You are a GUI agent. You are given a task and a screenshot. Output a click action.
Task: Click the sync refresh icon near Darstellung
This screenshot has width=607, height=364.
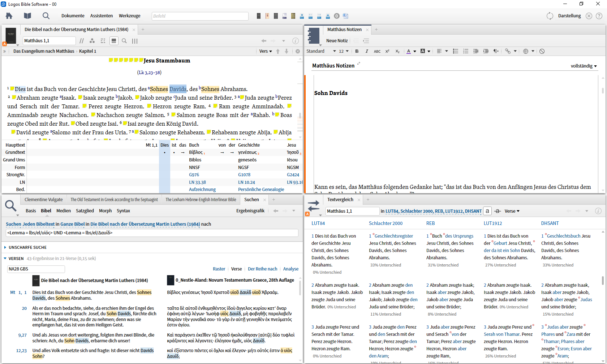pos(550,16)
